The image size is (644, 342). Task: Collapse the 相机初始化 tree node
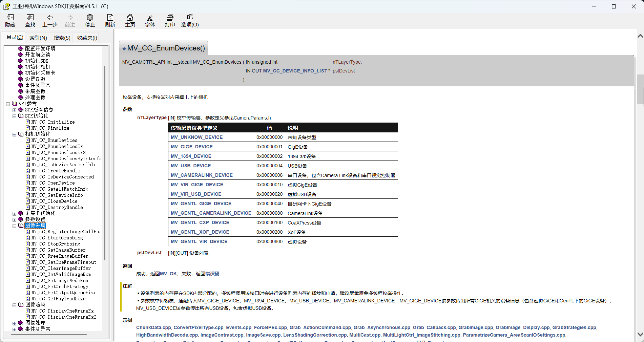[14, 134]
